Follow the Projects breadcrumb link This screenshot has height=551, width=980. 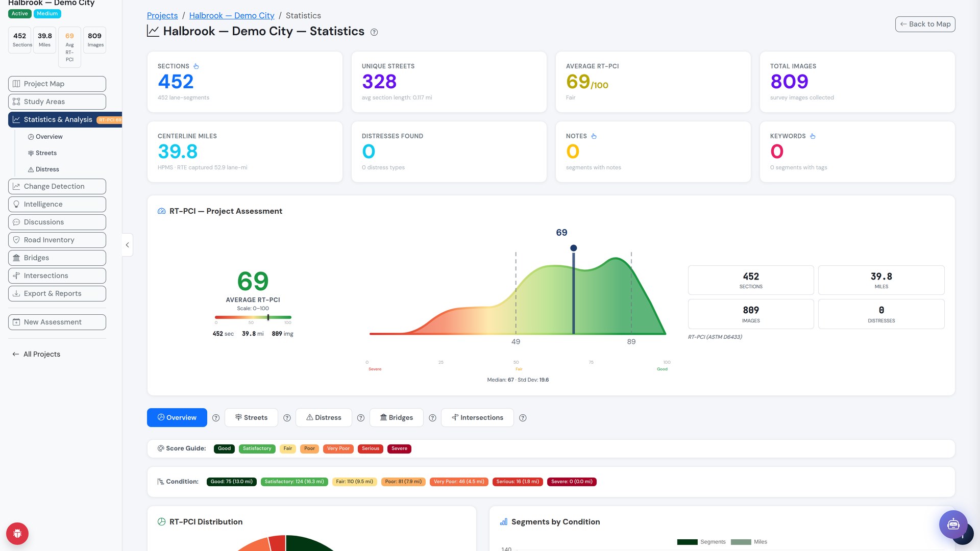coord(162,16)
